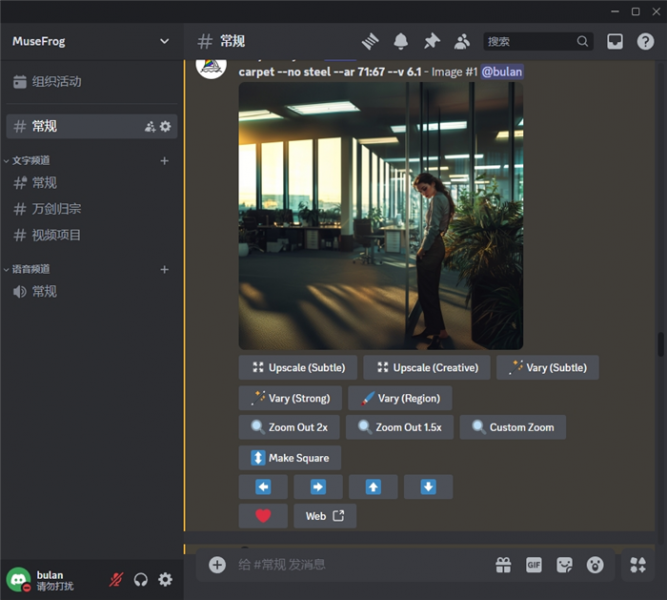Image resolution: width=667 pixels, height=600 pixels.
Task: Toggle headphones deafen in user panel
Action: 140,580
